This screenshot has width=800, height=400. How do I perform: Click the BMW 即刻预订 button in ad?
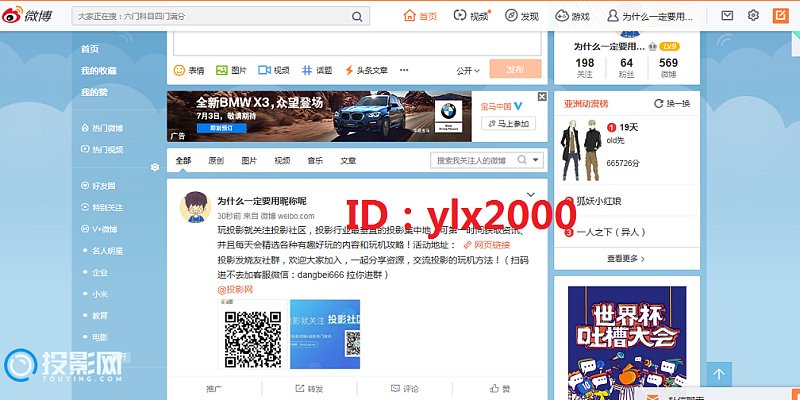point(221,128)
